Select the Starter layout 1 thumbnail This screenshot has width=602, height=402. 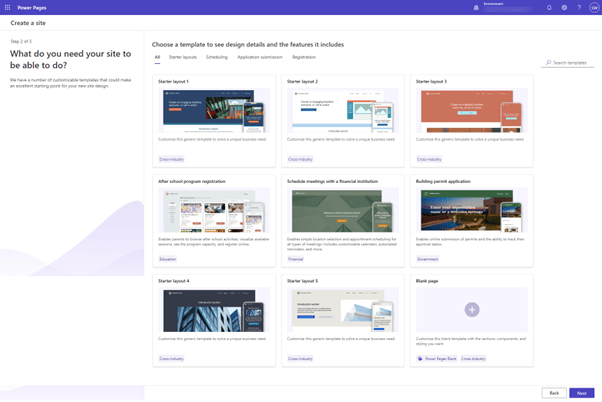pos(214,111)
